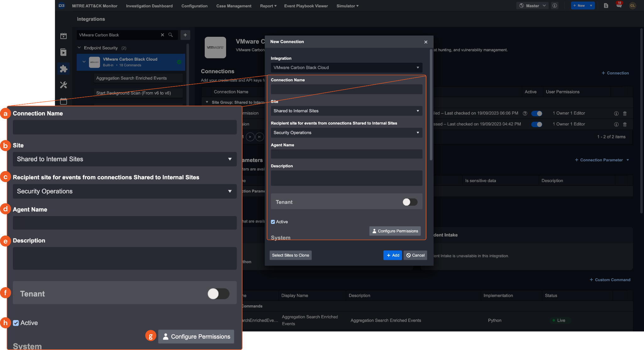644x350 pixels.
Task: Uncheck Active checkbox in New Connection dialog
Action: point(273,222)
